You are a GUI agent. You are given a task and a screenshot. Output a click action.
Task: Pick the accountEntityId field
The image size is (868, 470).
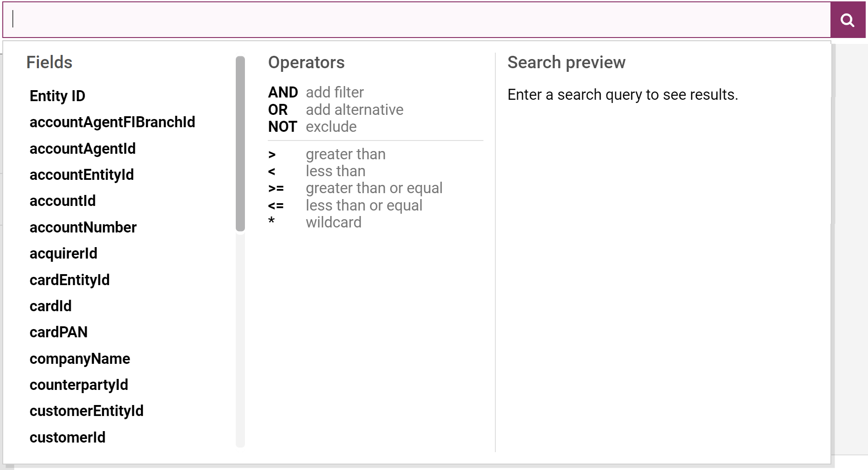point(82,175)
